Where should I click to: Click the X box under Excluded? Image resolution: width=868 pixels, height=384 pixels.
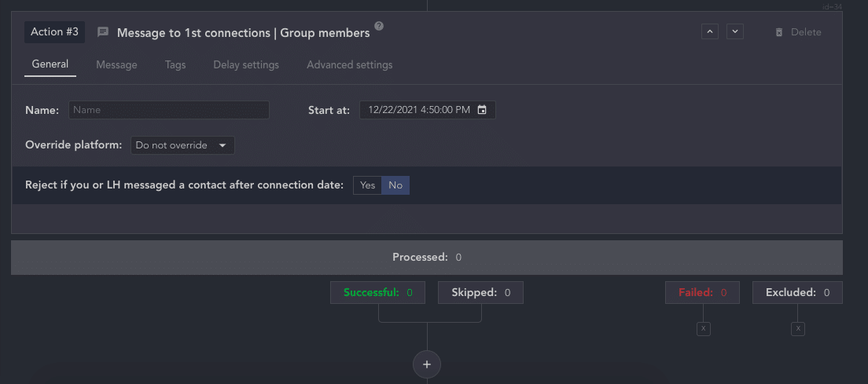798,329
